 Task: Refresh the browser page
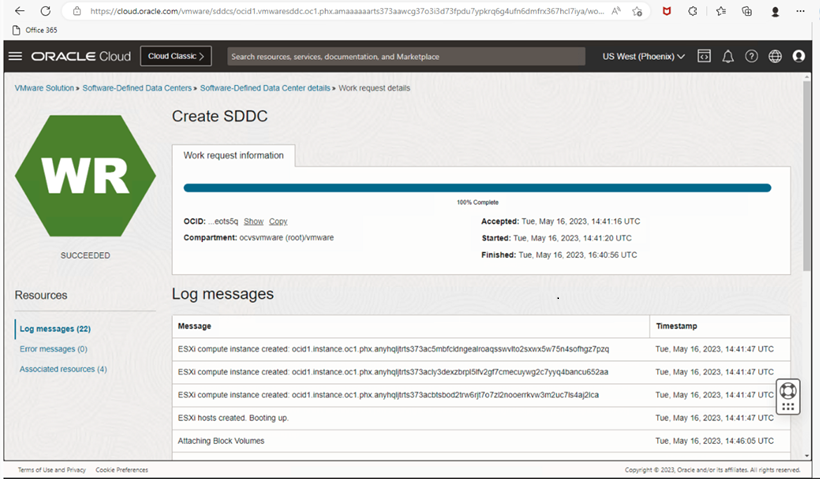coord(45,11)
